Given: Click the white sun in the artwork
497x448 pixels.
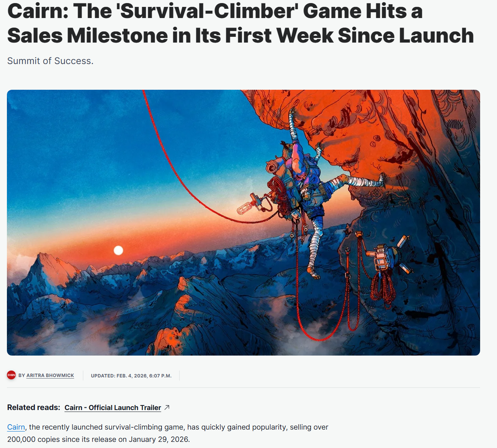Looking at the screenshot, I should (x=119, y=250).
